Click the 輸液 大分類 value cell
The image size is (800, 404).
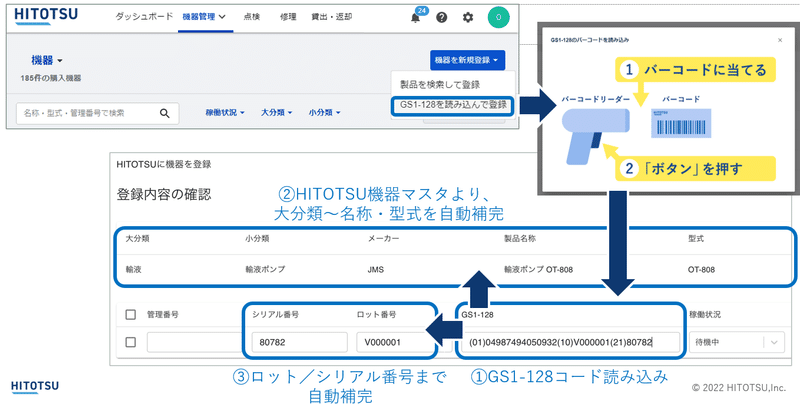133,269
